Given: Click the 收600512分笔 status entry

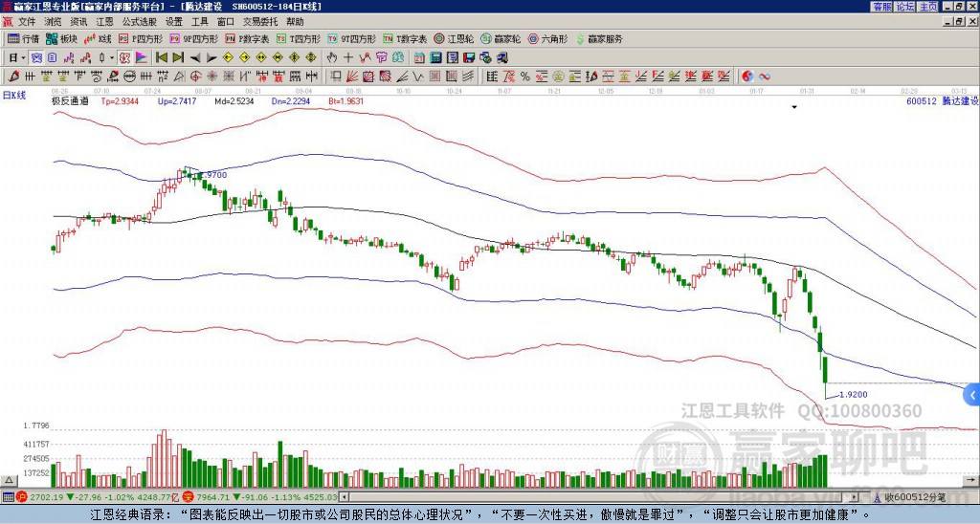Looking at the screenshot, I should [x=914, y=497].
